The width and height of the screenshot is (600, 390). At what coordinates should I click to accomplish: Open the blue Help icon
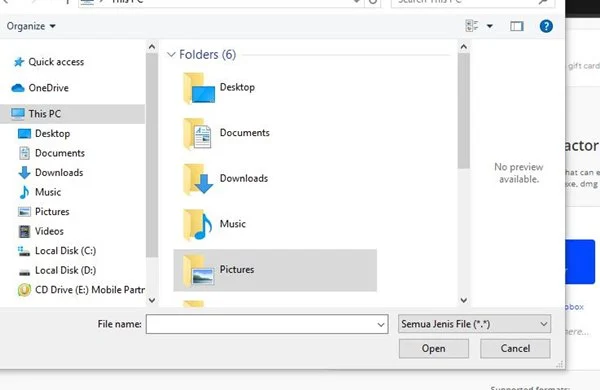click(546, 26)
